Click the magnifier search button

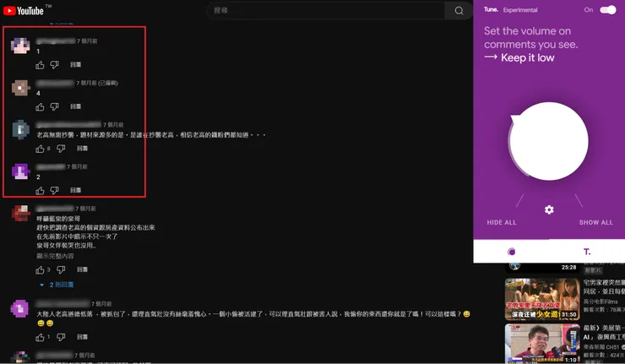[459, 10]
